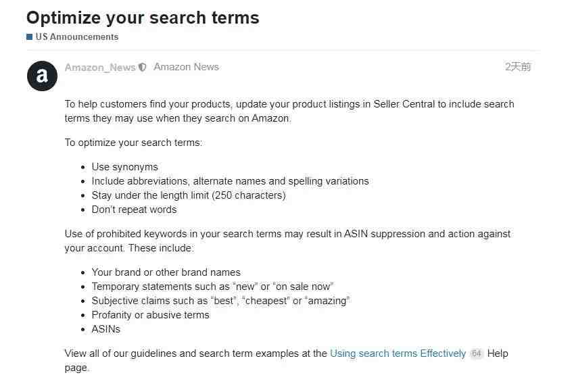
Task: Click the Your brand or other brand names bullet
Action: [166, 272]
